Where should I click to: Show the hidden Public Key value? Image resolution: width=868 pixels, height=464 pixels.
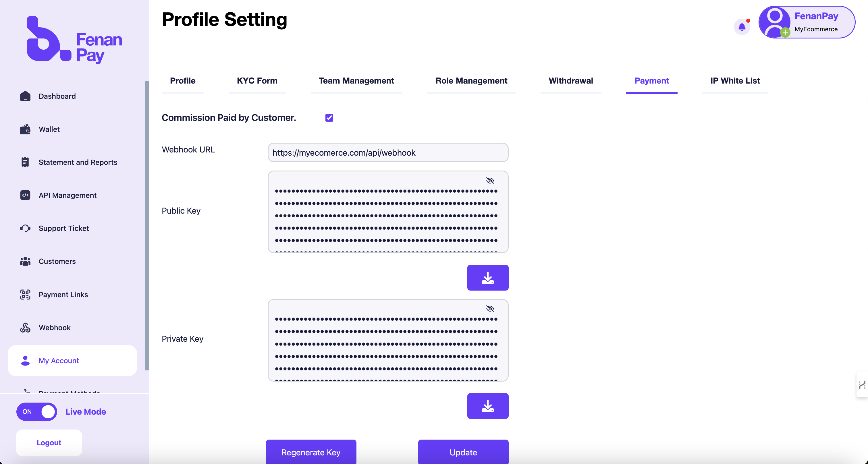coord(490,181)
